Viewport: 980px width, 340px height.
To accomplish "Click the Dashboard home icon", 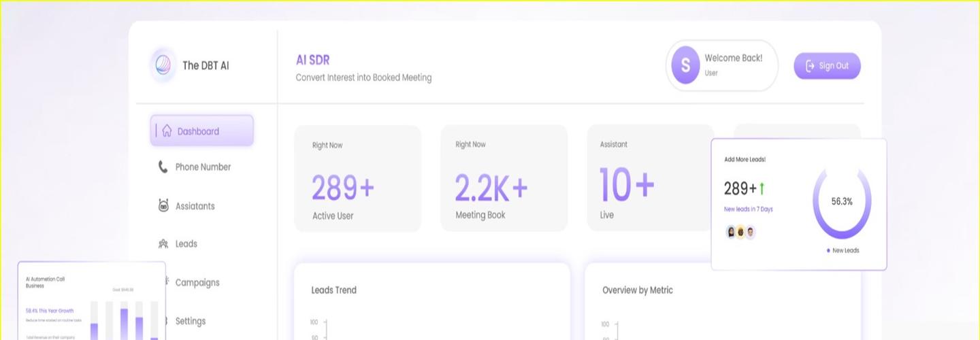I will point(167,131).
